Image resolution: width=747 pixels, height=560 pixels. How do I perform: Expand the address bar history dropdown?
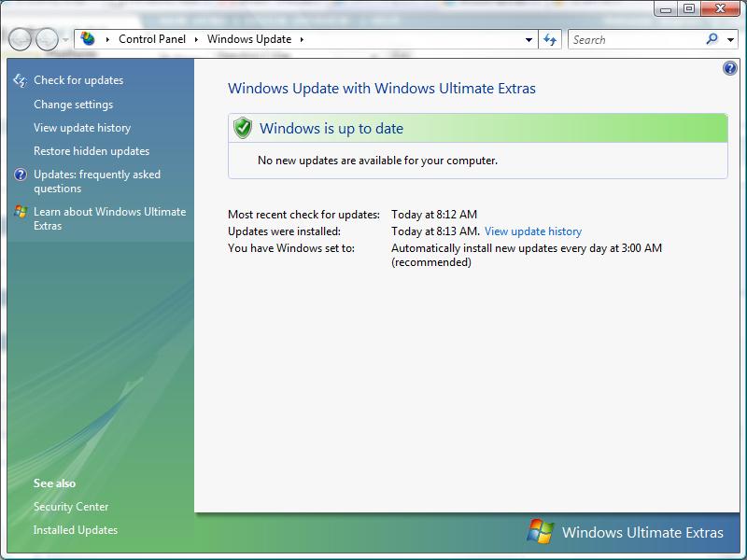point(529,39)
